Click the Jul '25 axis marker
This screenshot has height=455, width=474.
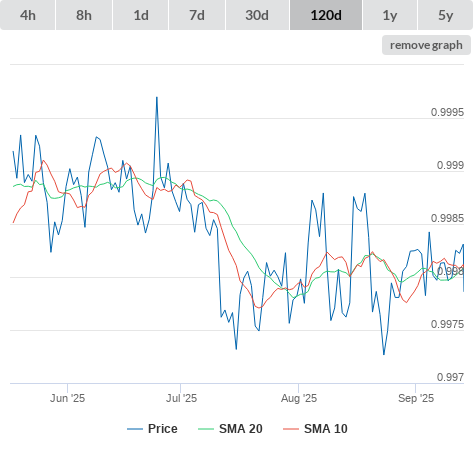click(182, 398)
